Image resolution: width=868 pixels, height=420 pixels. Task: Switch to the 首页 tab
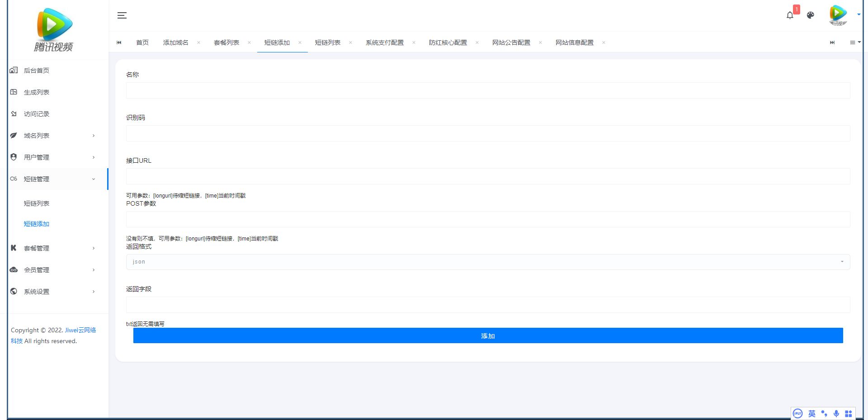pos(142,42)
